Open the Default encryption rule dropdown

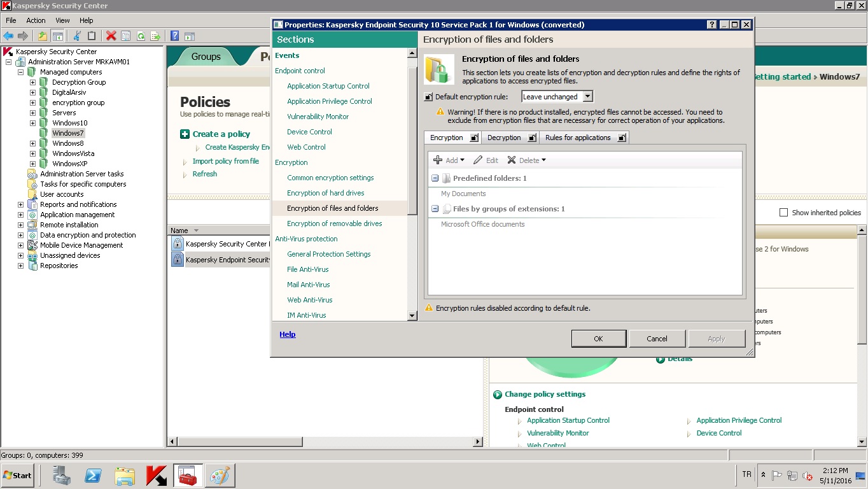(x=587, y=97)
